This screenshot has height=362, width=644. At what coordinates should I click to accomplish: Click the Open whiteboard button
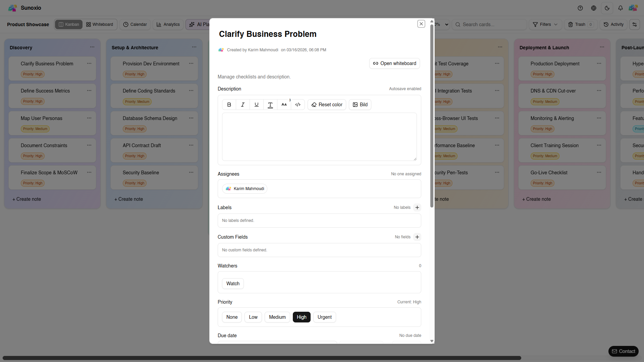coord(394,63)
